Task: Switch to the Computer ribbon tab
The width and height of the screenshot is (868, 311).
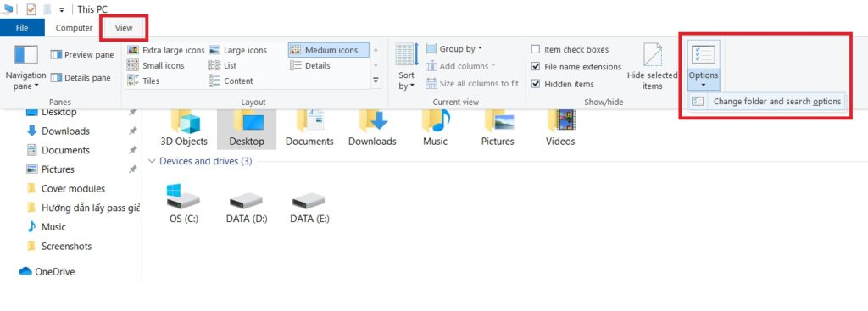Action: coord(74,28)
